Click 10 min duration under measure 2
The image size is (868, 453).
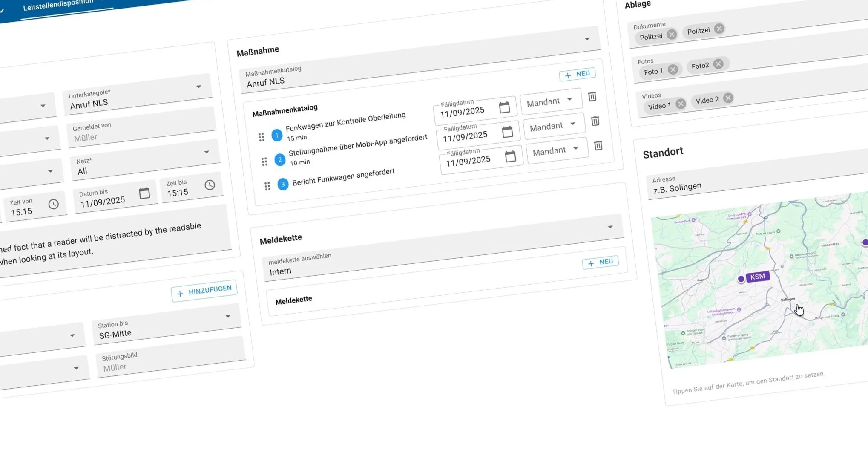[300, 162]
